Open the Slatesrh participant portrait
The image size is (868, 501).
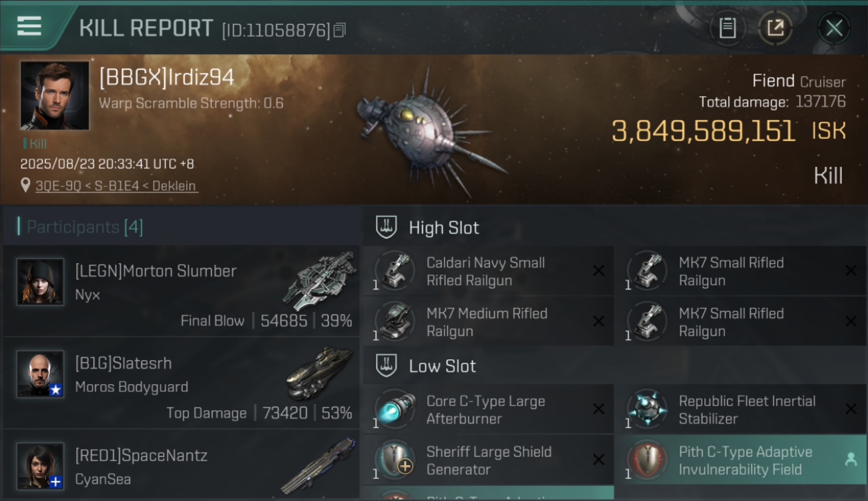coord(40,373)
